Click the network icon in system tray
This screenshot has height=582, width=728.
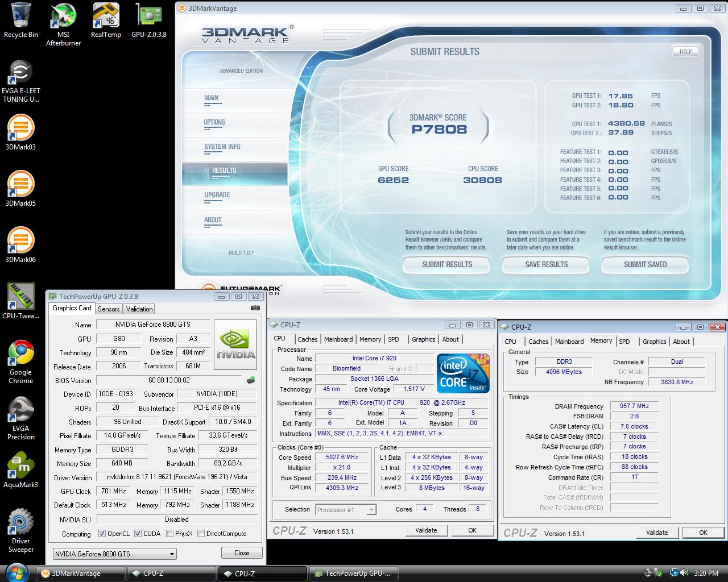click(x=673, y=573)
